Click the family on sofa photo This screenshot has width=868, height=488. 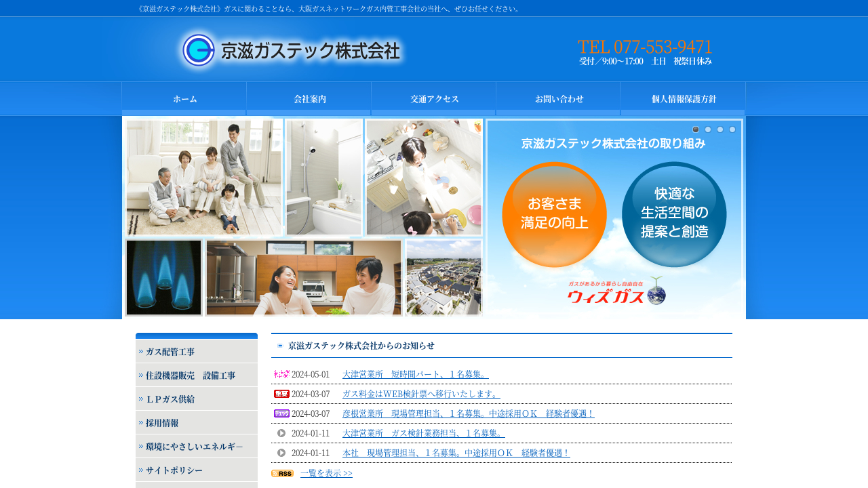[x=203, y=178]
